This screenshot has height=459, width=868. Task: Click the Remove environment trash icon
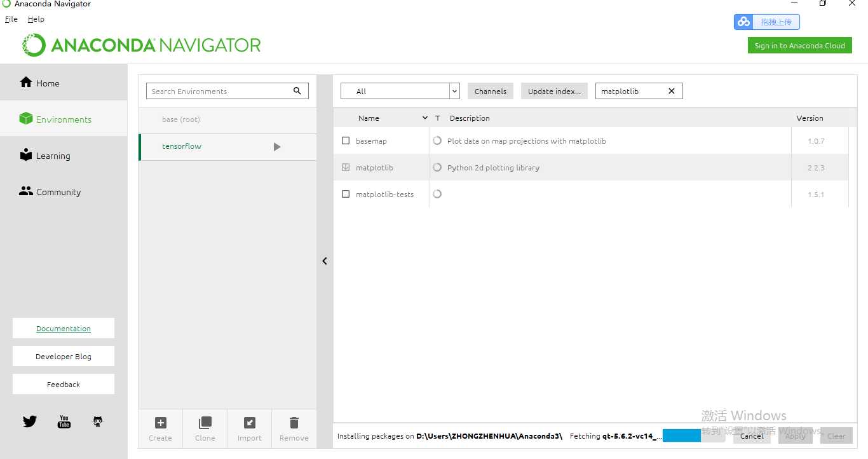pos(294,423)
